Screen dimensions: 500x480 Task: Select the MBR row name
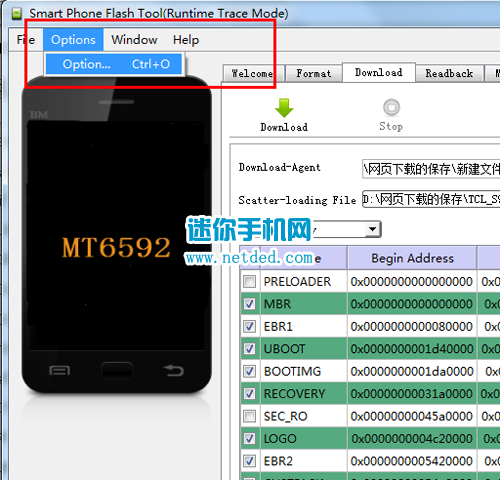[277, 304]
